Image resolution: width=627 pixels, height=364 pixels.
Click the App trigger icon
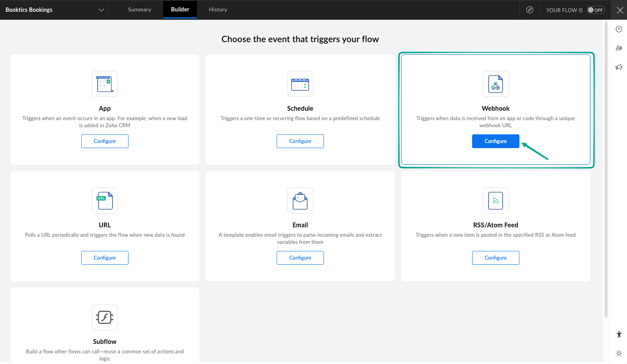pos(105,84)
